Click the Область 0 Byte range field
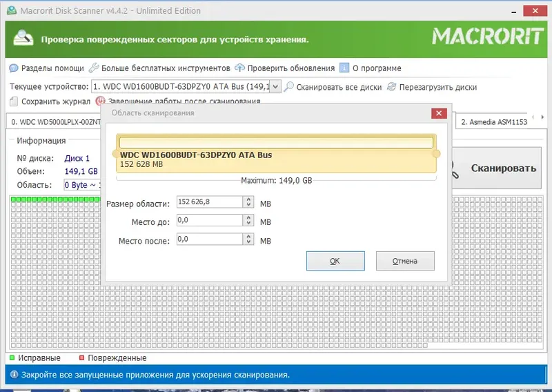Screen dimensions: 552x392 coord(81,185)
